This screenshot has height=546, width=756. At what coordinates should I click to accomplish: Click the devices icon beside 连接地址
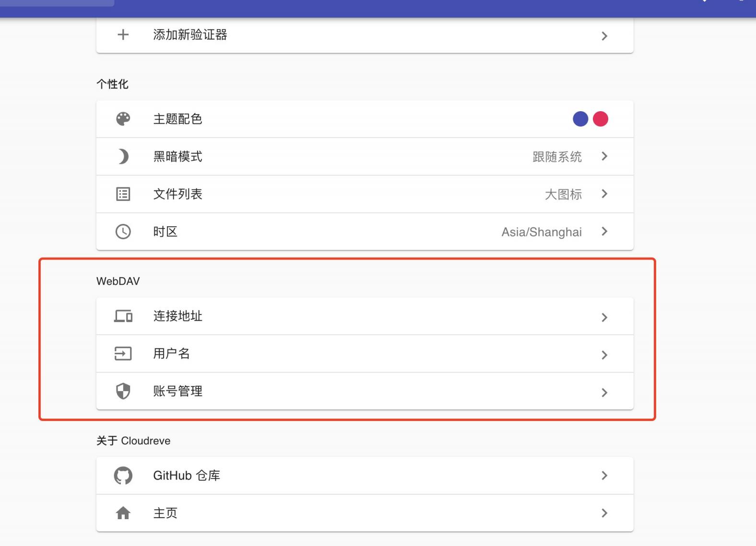click(x=123, y=316)
